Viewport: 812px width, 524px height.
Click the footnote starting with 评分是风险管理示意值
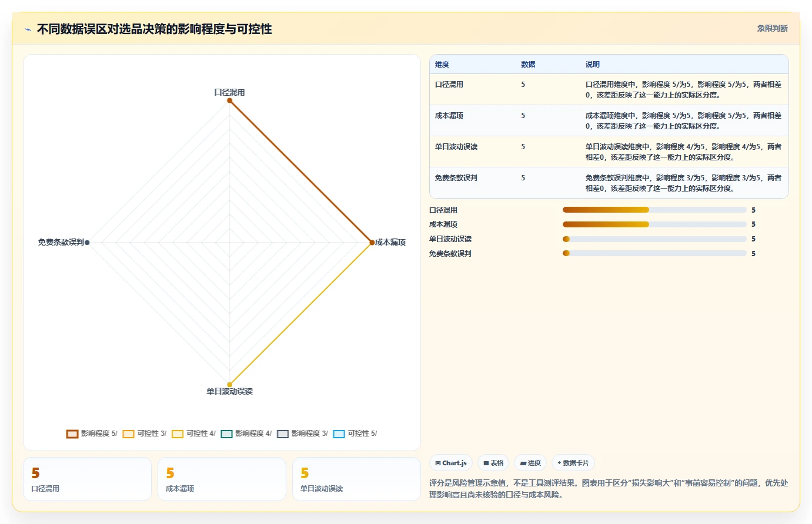609,489
